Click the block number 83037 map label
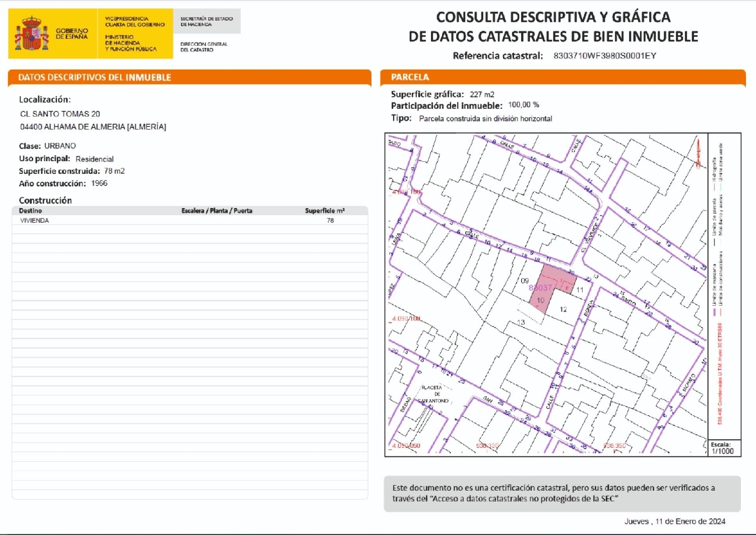This screenshot has width=756, height=535. click(540, 288)
